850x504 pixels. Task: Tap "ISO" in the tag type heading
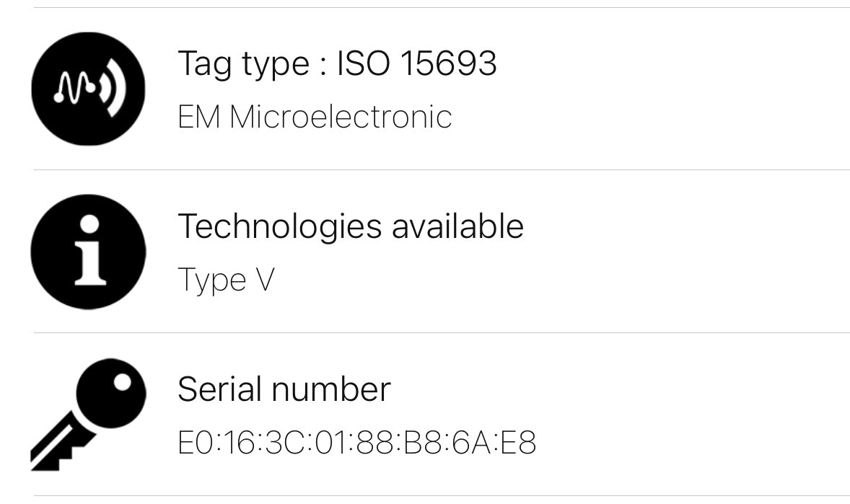click(x=364, y=63)
